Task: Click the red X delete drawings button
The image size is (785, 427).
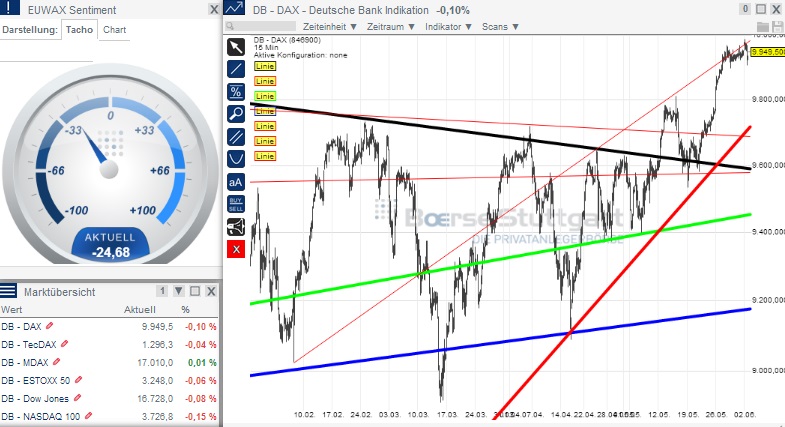Action: 236,249
